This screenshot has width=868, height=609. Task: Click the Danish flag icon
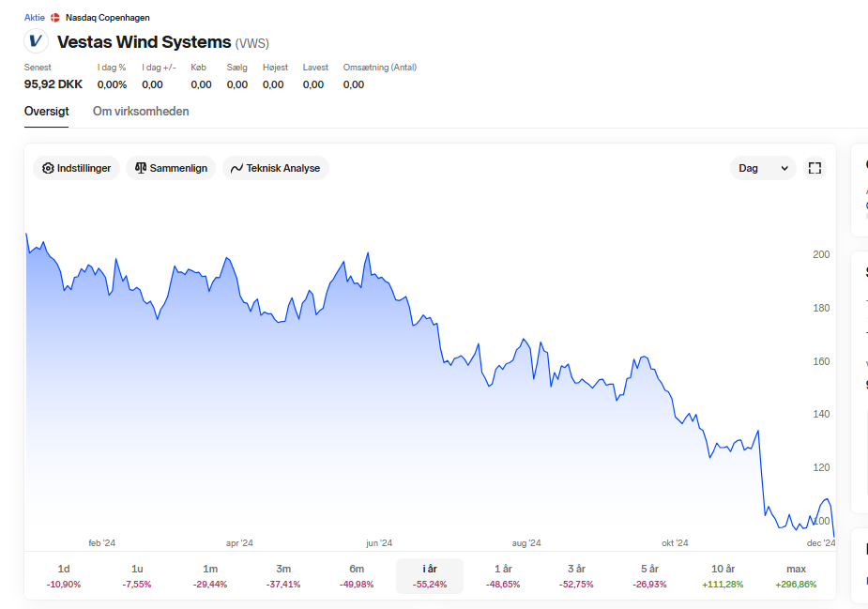(54, 18)
